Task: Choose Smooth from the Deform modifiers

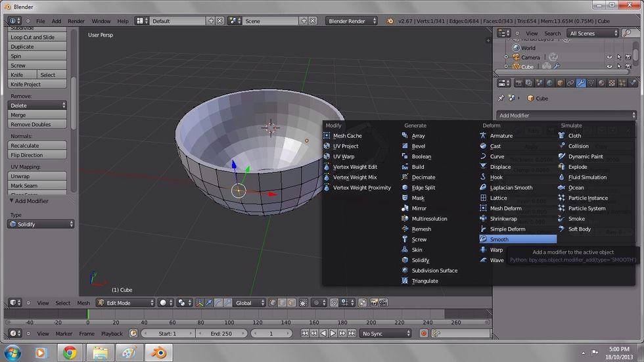Action: (x=518, y=239)
